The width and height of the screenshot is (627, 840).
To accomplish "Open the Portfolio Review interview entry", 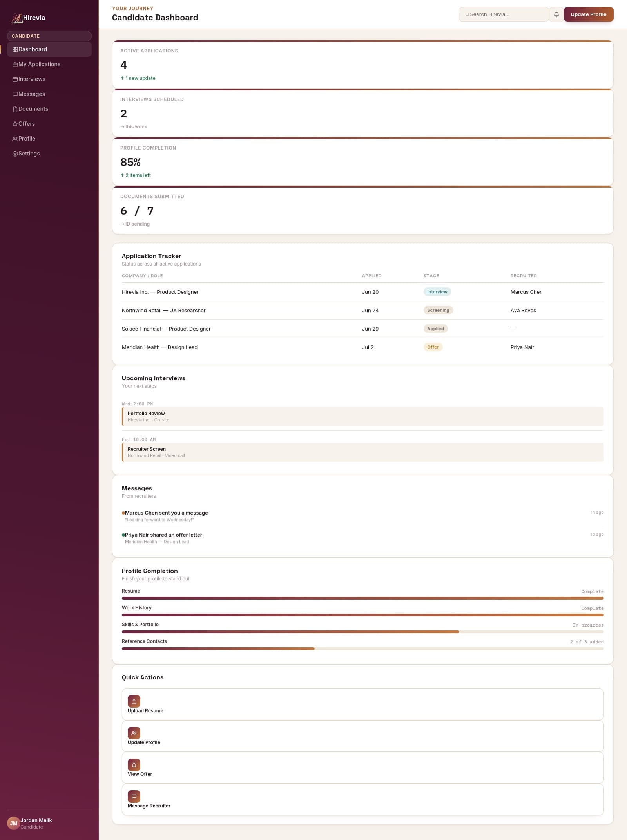I will pos(362,416).
